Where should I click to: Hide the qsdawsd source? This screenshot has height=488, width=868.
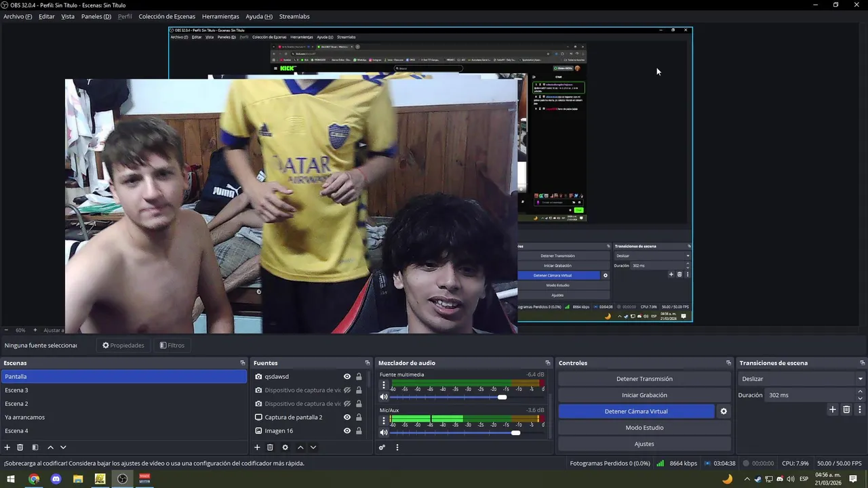tap(347, 377)
